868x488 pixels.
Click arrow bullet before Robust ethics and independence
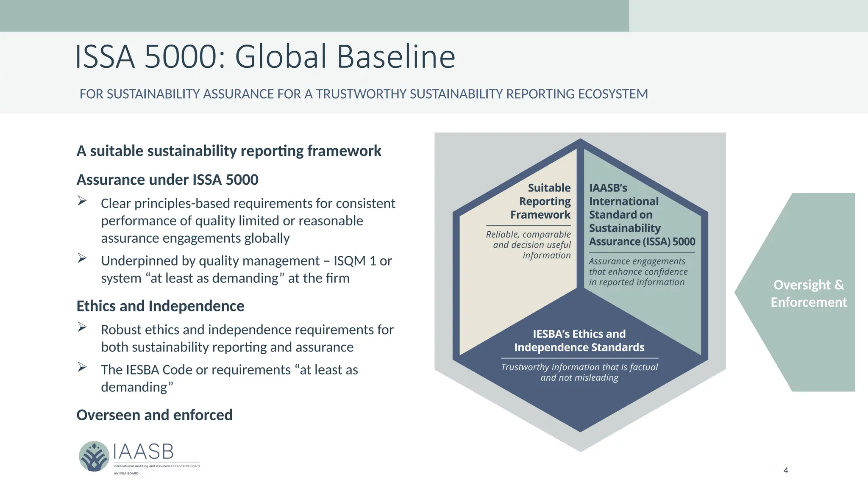click(82, 327)
